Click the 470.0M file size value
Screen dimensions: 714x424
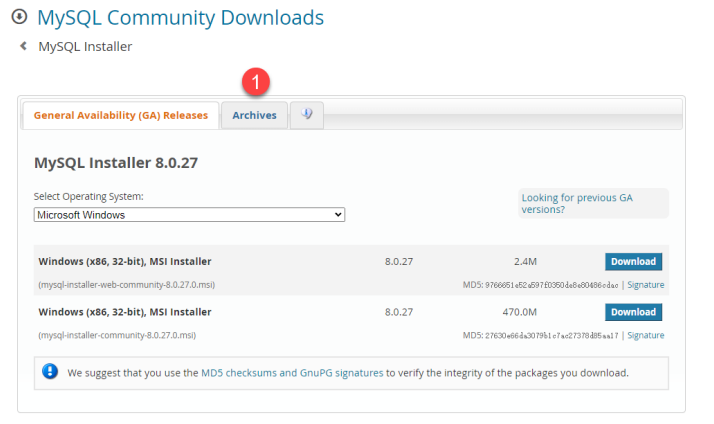pos(520,312)
